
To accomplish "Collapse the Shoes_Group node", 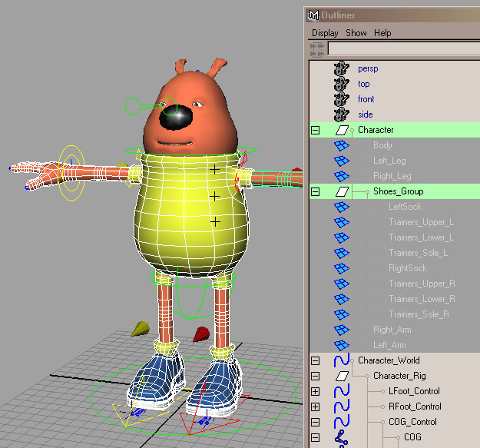I will pyautogui.click(x=315, y=191).
